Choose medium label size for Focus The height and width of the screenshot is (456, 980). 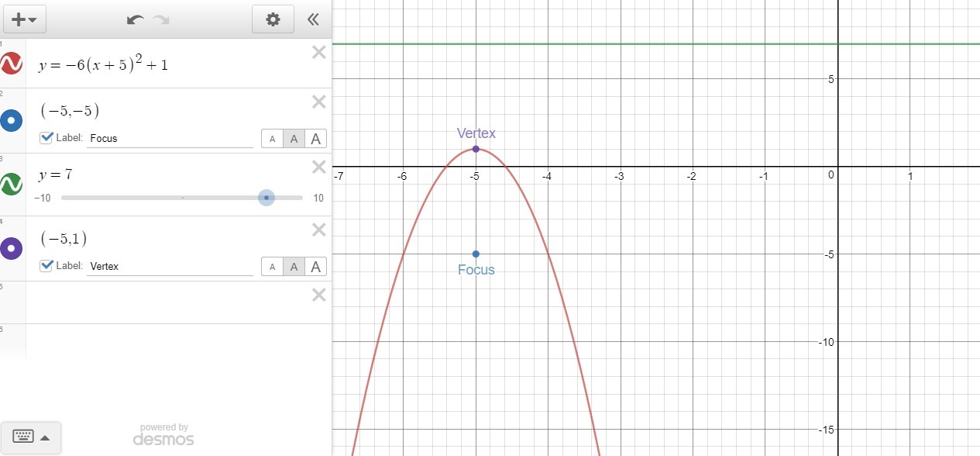pos(293,139)
